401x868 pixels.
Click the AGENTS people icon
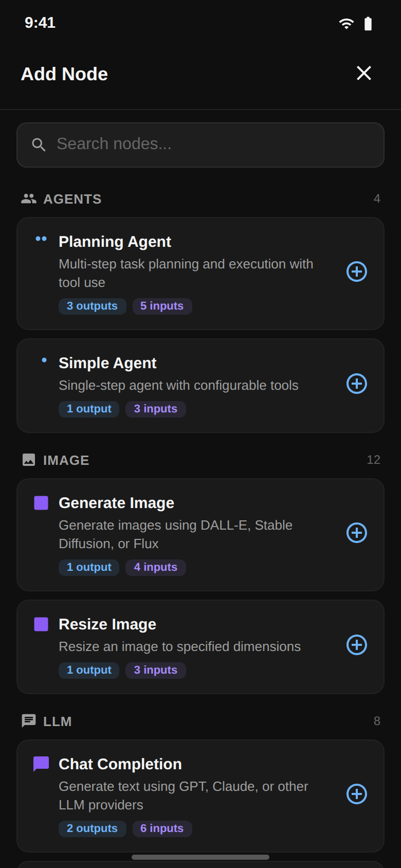(x=29, y=198)
